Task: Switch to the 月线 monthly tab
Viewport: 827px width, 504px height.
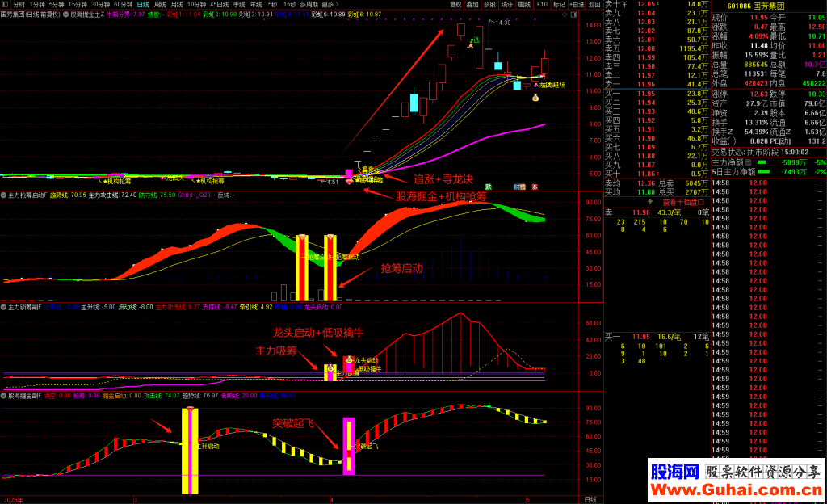Action: click(x=177, y=4)
